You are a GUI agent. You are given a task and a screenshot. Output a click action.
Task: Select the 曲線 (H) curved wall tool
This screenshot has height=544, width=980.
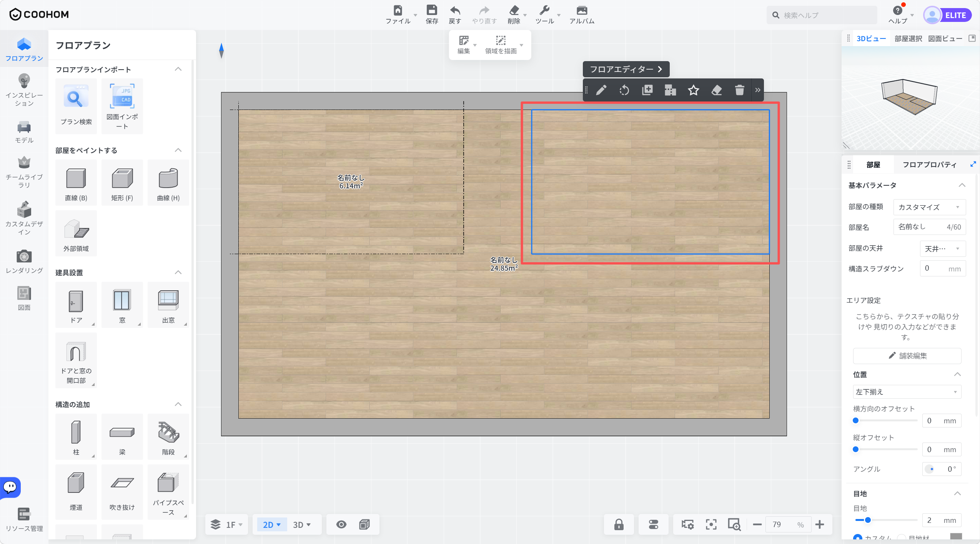tap(168, 183)
